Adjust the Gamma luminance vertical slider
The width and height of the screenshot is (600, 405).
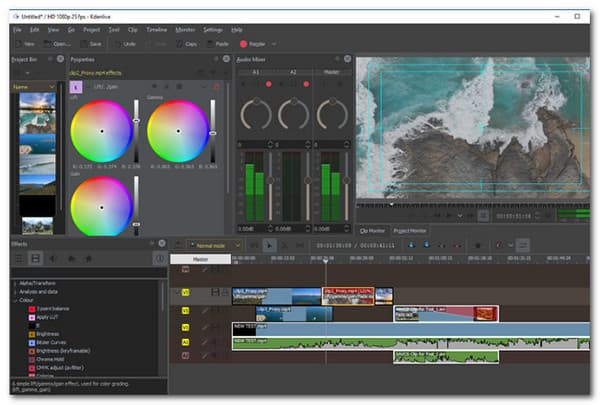point(213,131)
